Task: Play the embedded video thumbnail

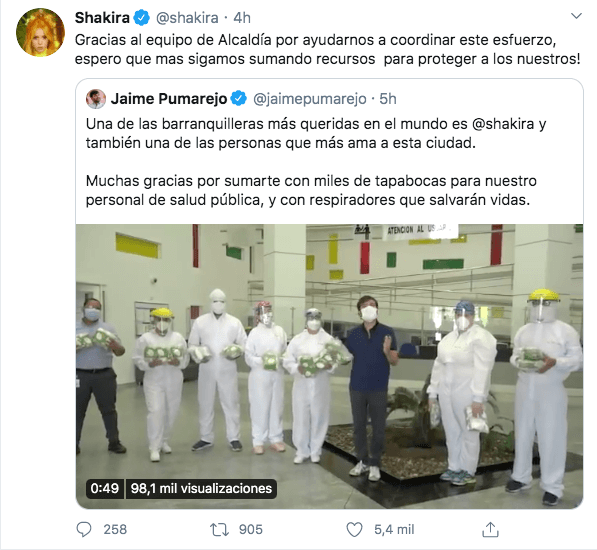Action: point(329,366)
